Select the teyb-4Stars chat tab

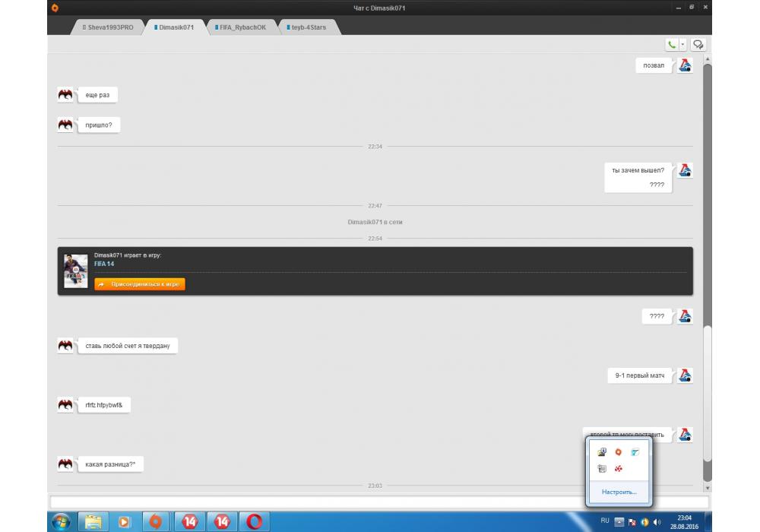[x=308, y=27]
